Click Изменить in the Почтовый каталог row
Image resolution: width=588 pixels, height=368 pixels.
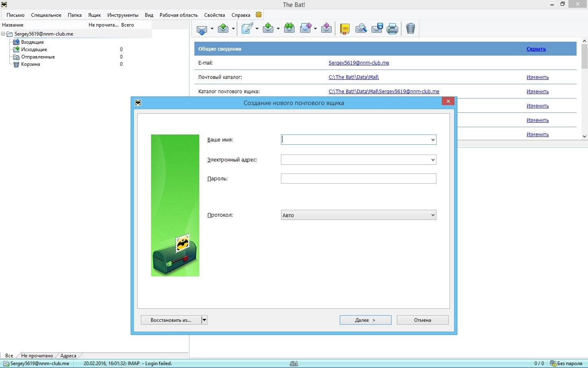point(537,77)
